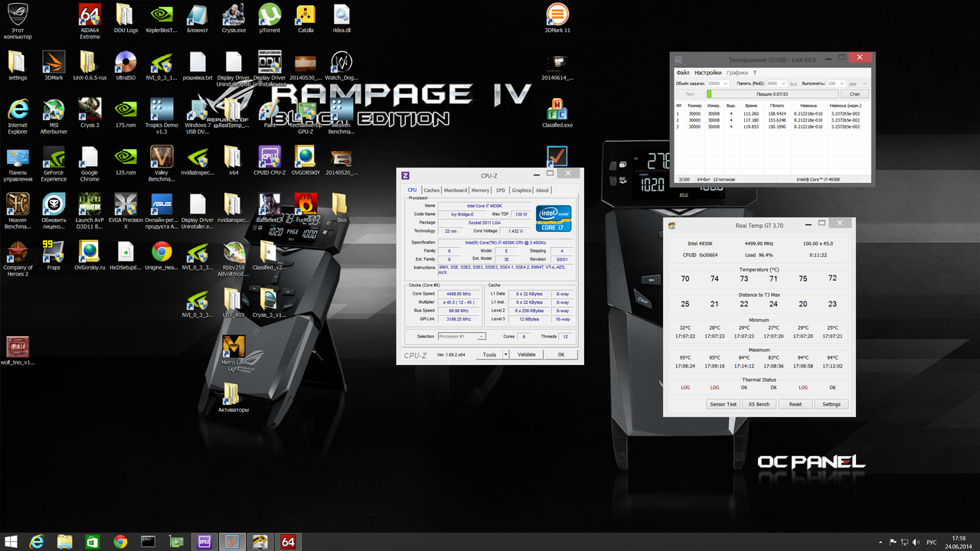The image size is (980, 551).
Task: Switch to CPU-Z via its taskbar icon
Action: click(204, 542)
